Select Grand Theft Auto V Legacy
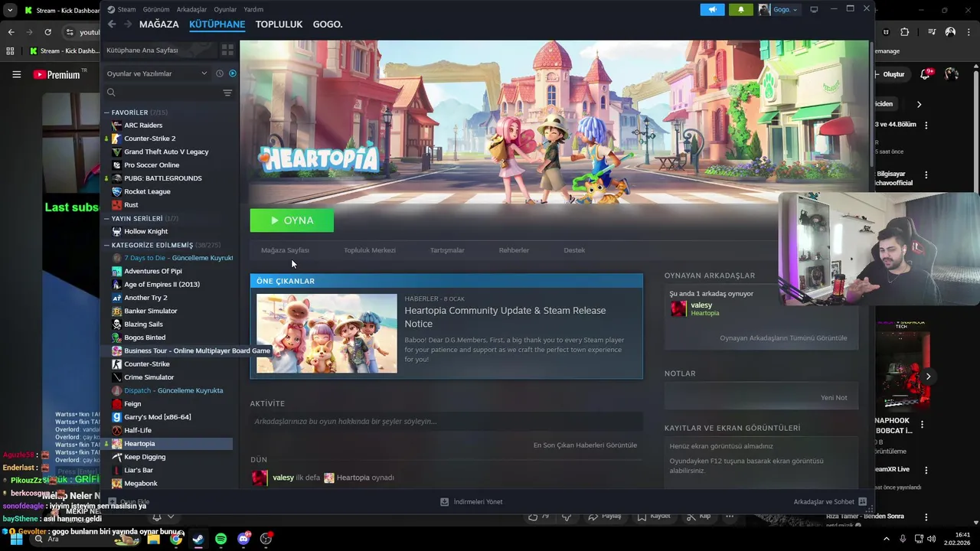 tap(168, 152)
